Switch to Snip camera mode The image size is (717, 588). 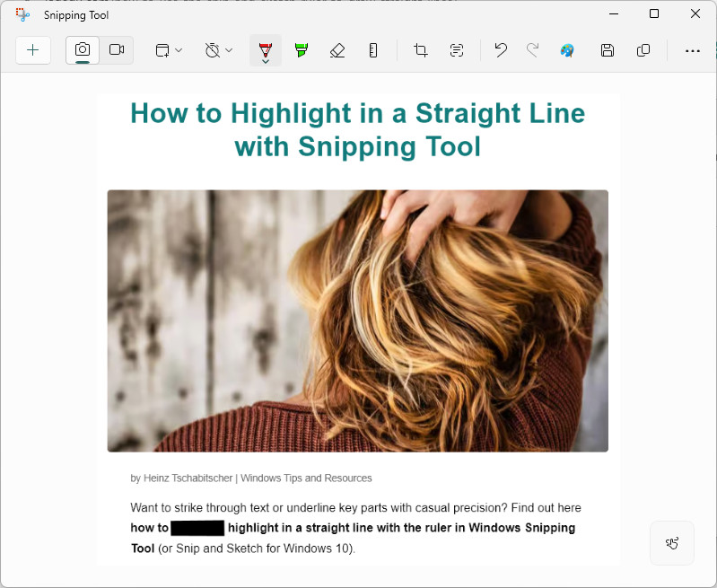click(83, 50)
